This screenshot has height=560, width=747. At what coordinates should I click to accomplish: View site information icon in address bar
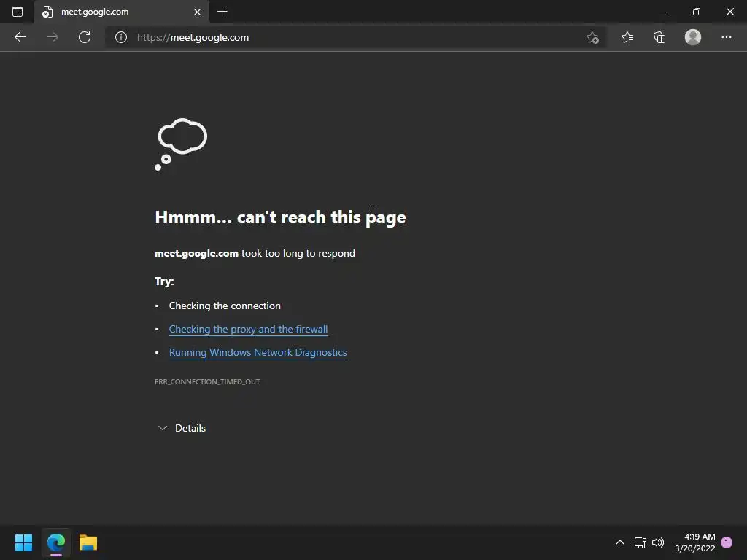pyautogui.click(x=121, y=37)
